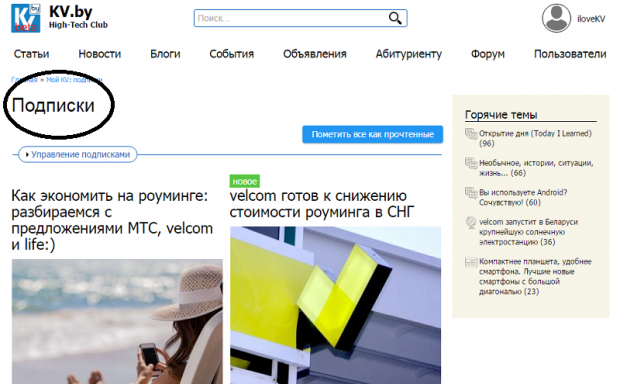Viewport: 620px width, 384px height.
Task: Click forum icon beside 'Необычное, истории' topic
Action: point(471,163)
